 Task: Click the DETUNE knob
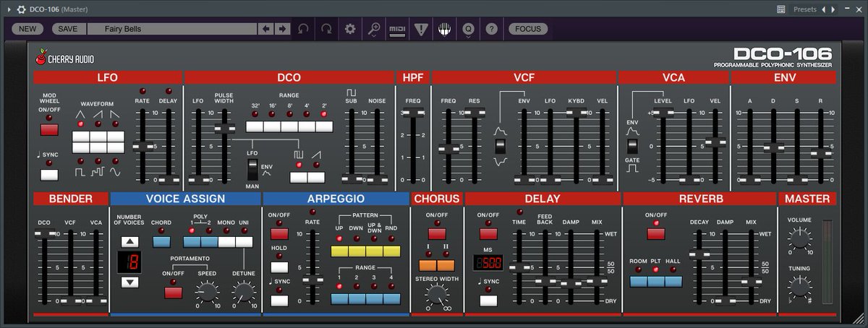click(x=243, y=292)
